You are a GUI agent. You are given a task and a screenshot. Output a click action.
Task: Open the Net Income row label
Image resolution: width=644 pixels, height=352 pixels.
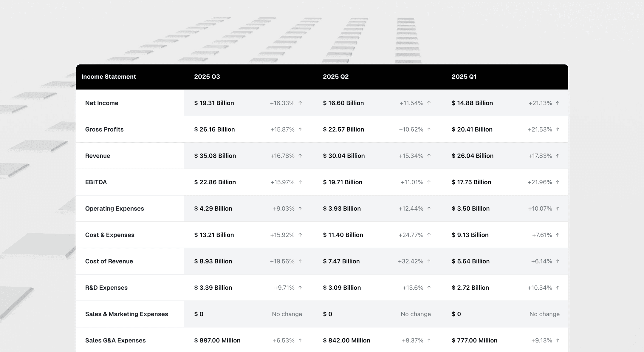pyautogui.click(x=102, y=103)
